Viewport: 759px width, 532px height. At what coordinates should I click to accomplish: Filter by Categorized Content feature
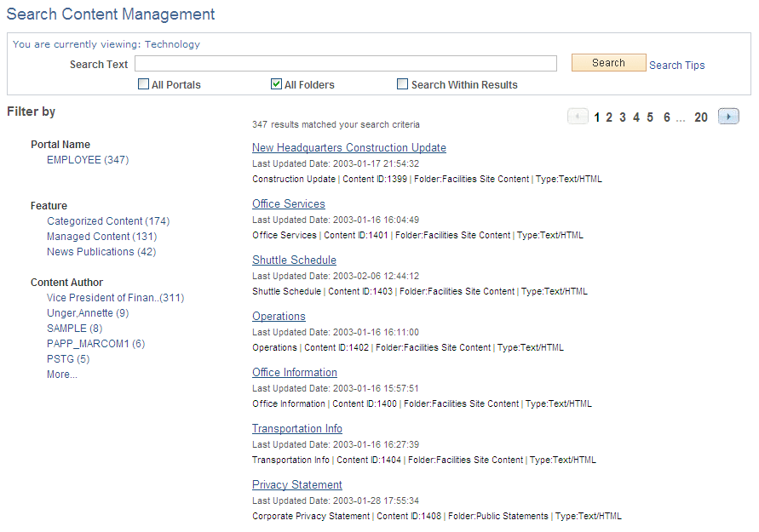pos(95,220)
